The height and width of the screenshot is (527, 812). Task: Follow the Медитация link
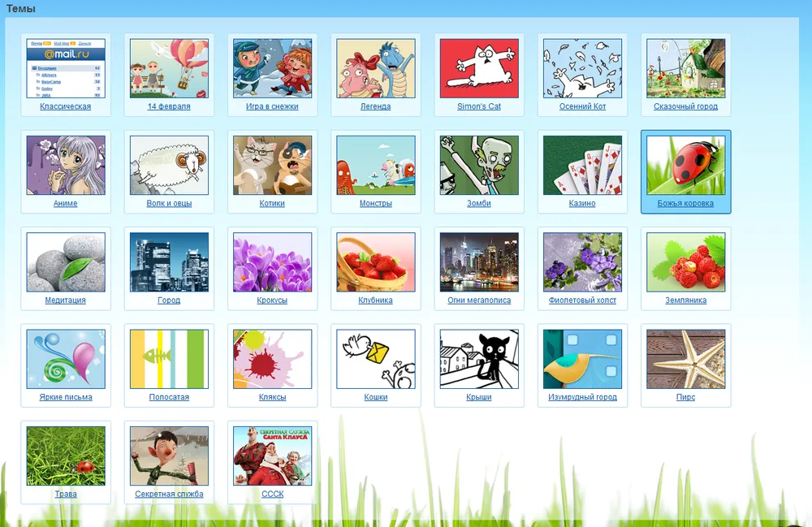tap(65, 300)
